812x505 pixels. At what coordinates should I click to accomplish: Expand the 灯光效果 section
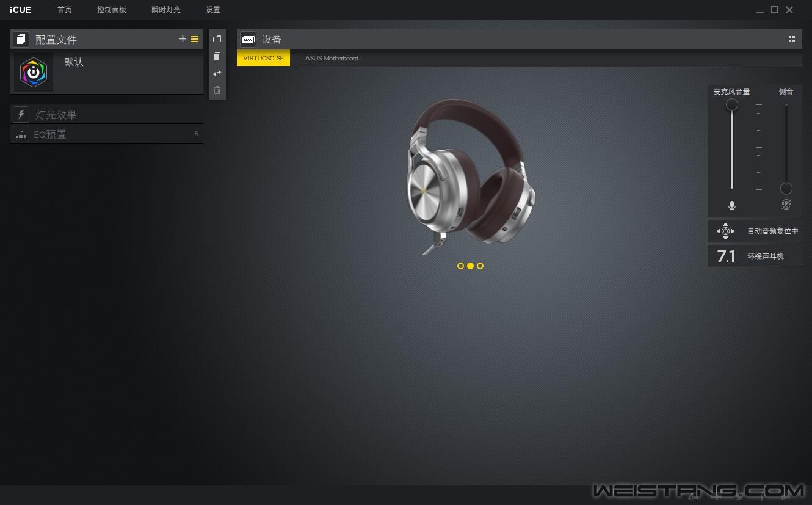point(107,114)
